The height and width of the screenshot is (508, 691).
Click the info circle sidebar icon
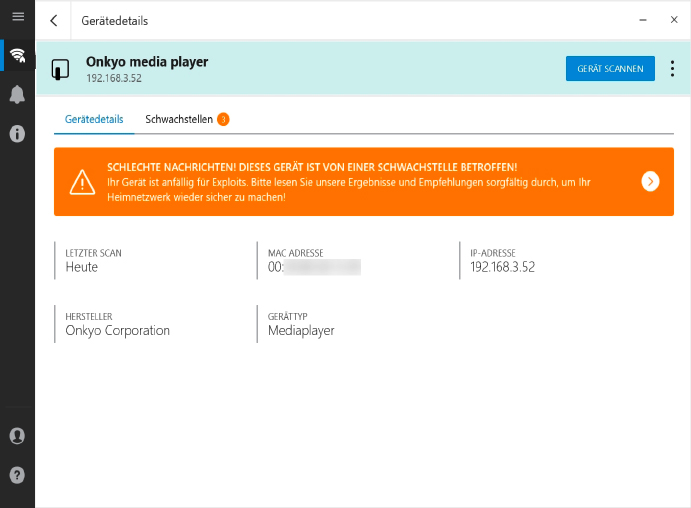17,133
